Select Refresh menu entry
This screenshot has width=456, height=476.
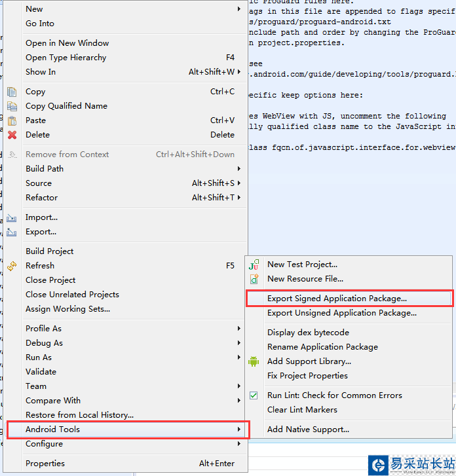click(x=125, y=266)
